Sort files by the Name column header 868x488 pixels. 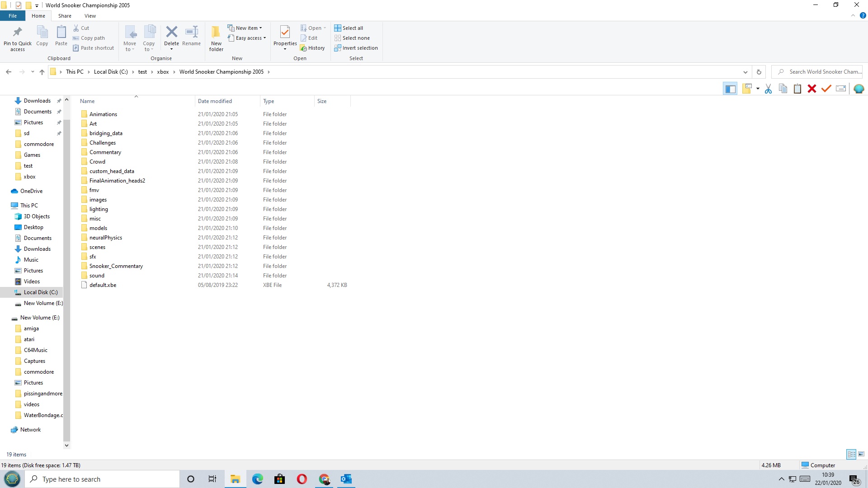coord(136,101)
